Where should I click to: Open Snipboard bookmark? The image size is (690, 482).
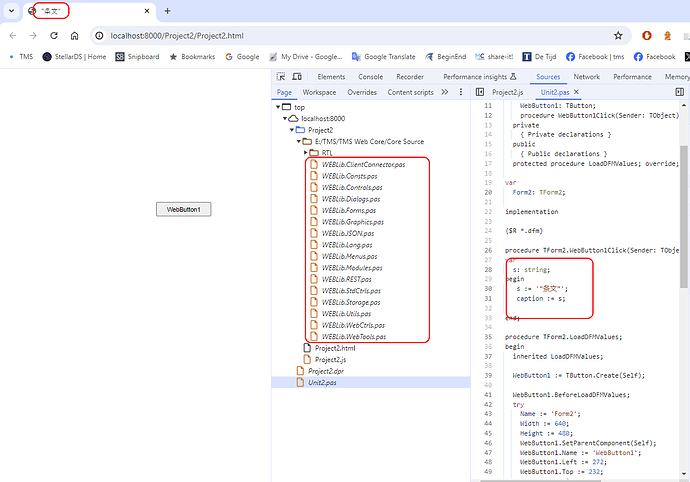137,57
